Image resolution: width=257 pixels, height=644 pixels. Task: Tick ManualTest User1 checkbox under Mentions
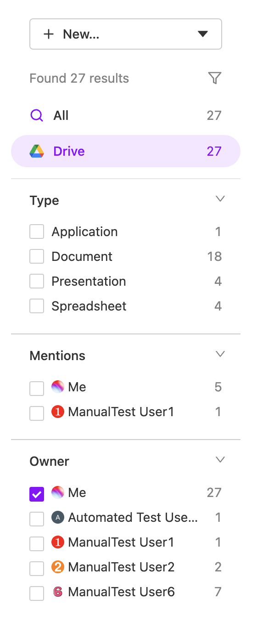(37, 413)
